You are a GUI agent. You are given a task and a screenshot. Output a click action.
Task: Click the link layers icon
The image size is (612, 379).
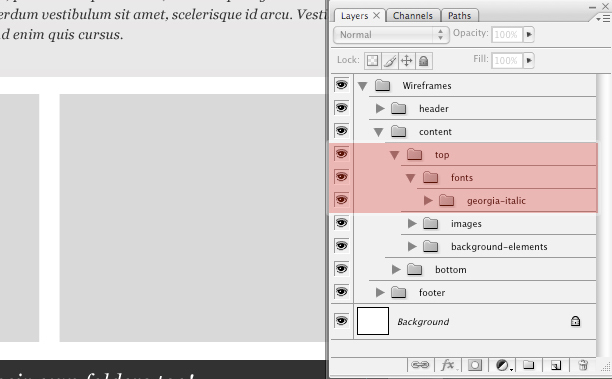coord(420,365)
